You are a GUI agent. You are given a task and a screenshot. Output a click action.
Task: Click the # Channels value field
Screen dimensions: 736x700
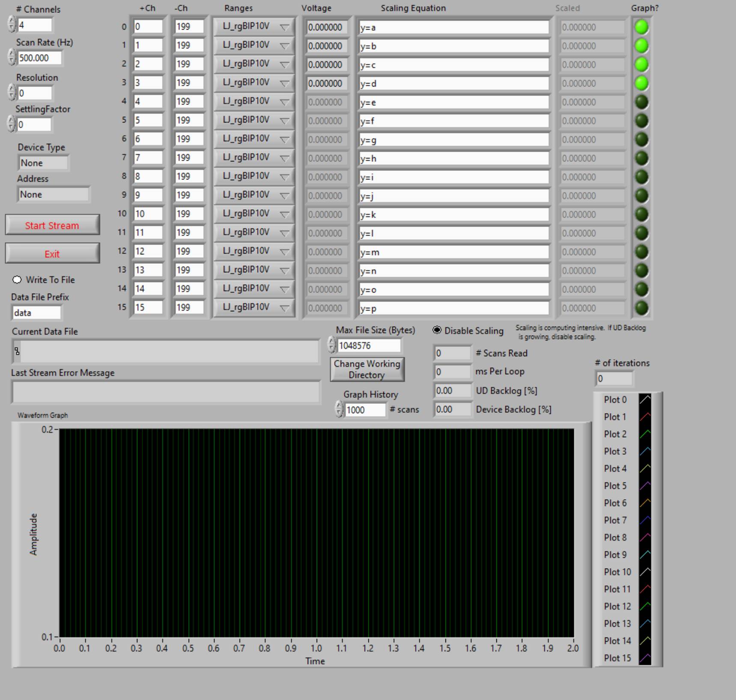[x=34, y=25]
